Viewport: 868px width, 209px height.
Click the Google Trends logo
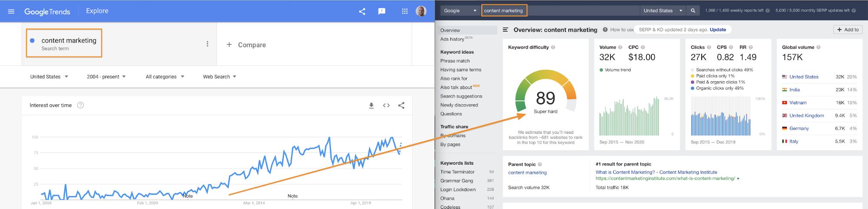pos(47,12)
